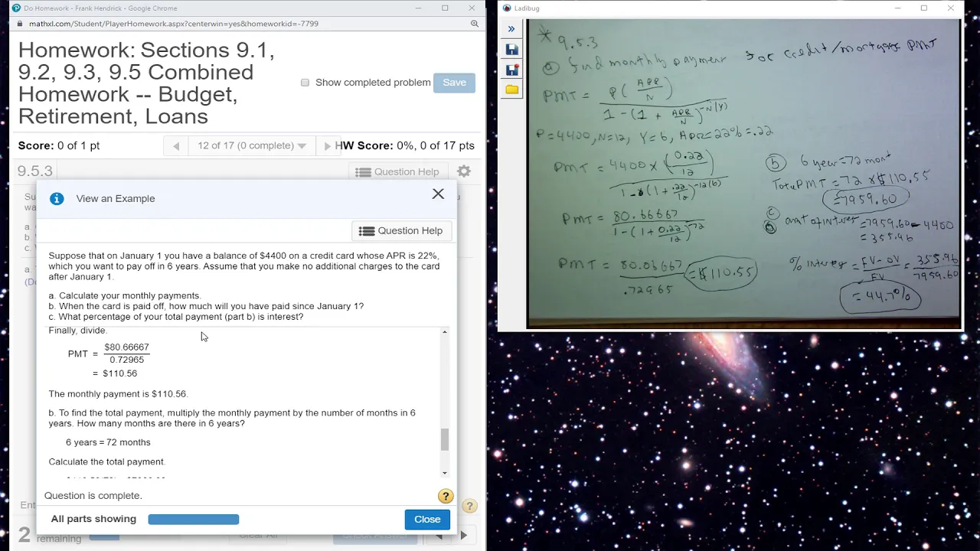Click 'a. Calculate your monthly payments.' line
The height and width of the screenshot is (551, 980).
125,295
